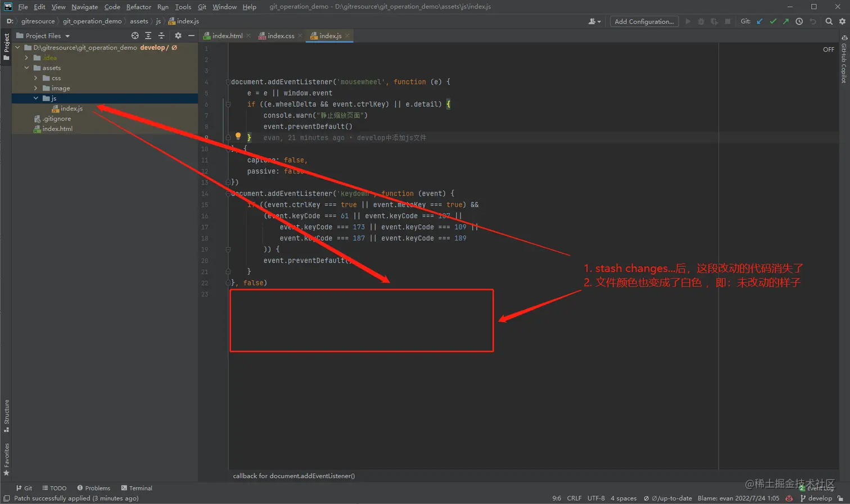Click the Git Commit checkmark icon
The height and width of the screenshot is (504, 850).
(773, 21)
